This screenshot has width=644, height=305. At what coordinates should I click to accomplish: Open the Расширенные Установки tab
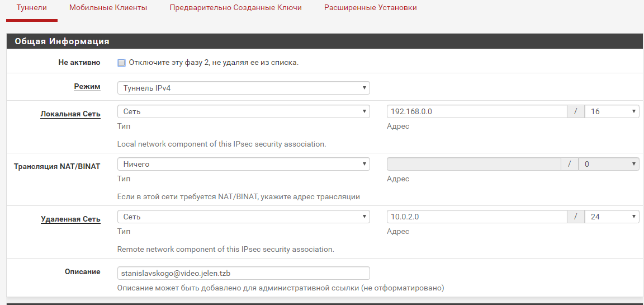[x=371, y=8]
